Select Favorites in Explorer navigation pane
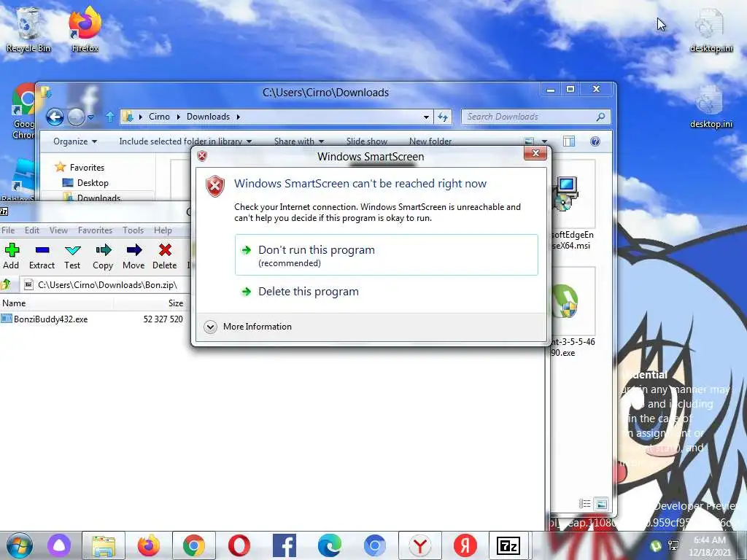Image resolution: width=747 pixels, height=560 pixels. (x=79, y=167)
